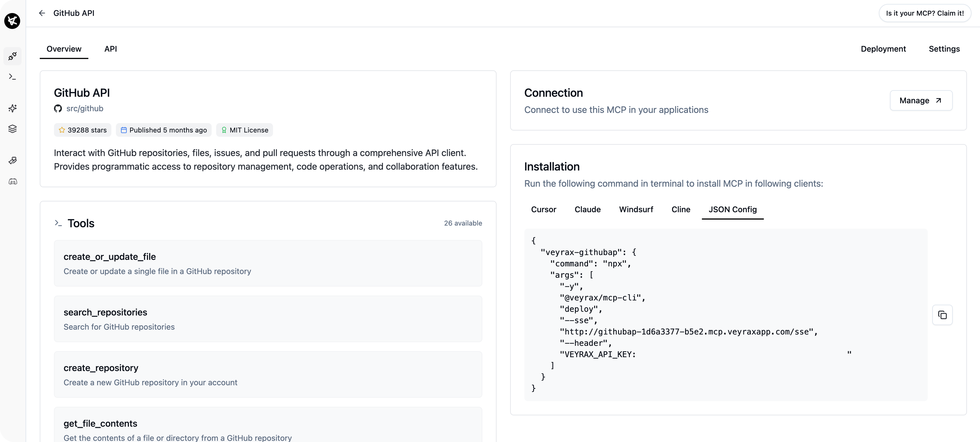The height and width of the screenshot is (442, 980).
Task: Click the 'Is it your MCP? Claim it!' button
Action: click(x=924, y=13)
